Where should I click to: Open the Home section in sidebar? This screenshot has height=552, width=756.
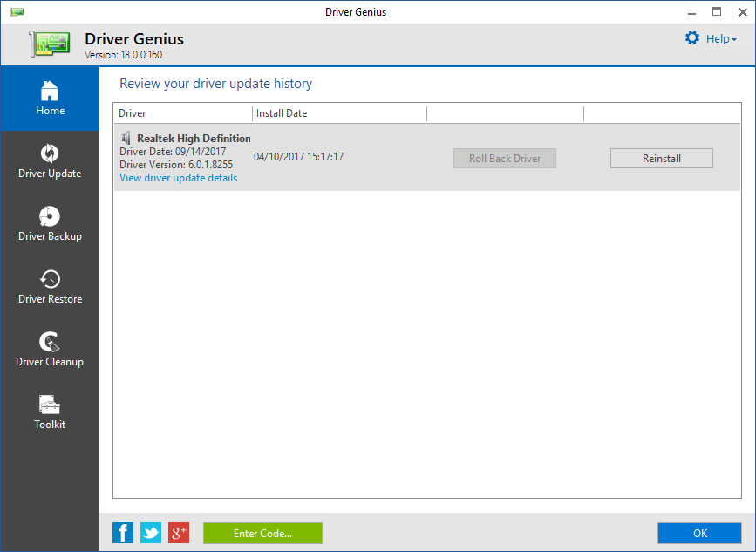coord(50,99)
